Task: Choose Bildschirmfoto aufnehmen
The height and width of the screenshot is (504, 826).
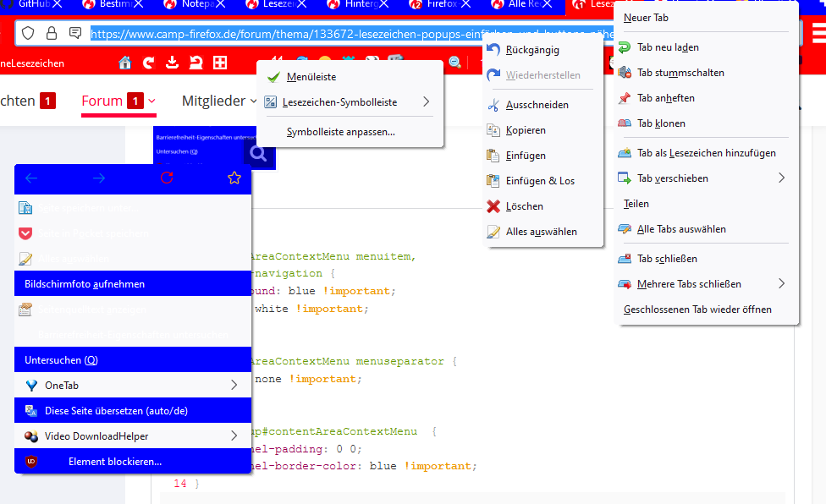Action: pos(133,283)
